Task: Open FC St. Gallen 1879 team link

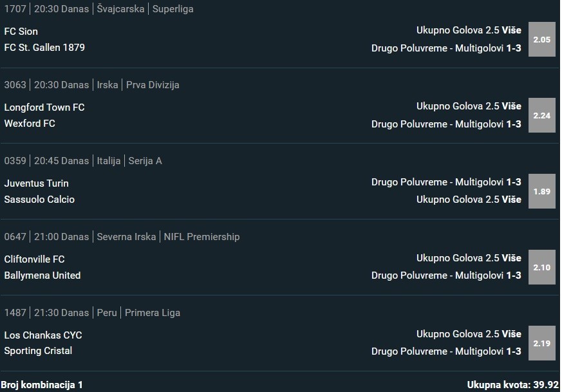Action: coord(44,48)
